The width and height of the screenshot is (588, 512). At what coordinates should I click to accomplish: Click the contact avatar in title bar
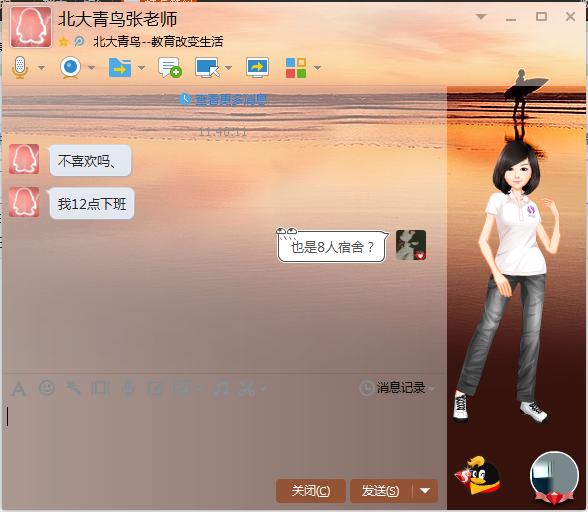31,27
